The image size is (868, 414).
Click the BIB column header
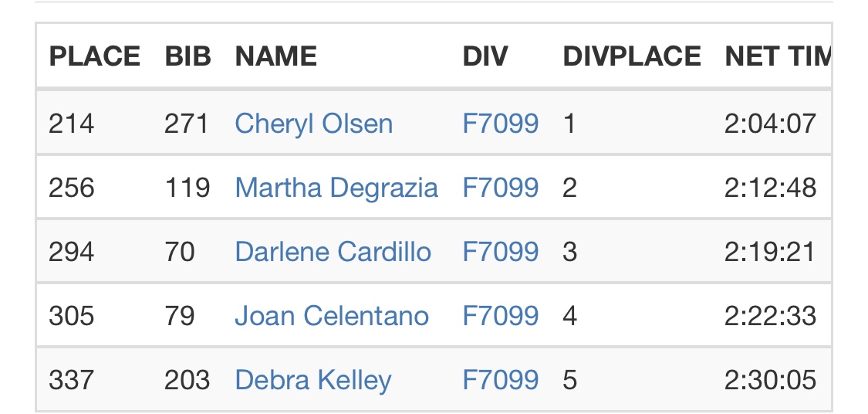tap(187, 56)
